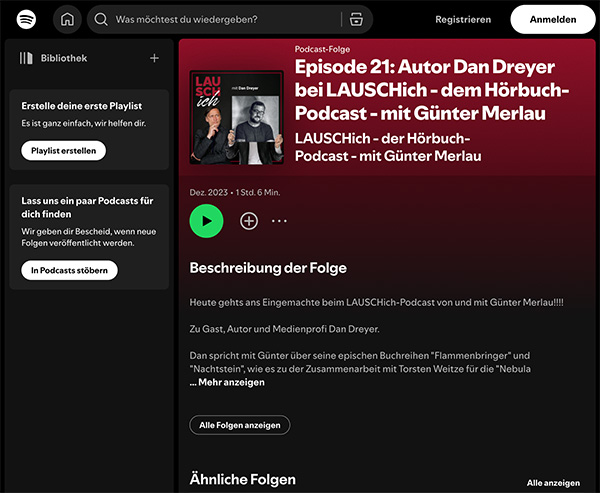Click In Podcasts stöbern button
Image resolution: width=600 pixels, height=493 pixels.
click(x=69, y=270)
